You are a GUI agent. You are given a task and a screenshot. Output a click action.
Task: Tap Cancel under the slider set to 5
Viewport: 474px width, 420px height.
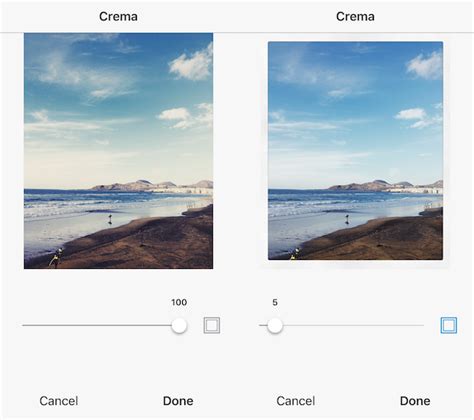pos(296,401)
